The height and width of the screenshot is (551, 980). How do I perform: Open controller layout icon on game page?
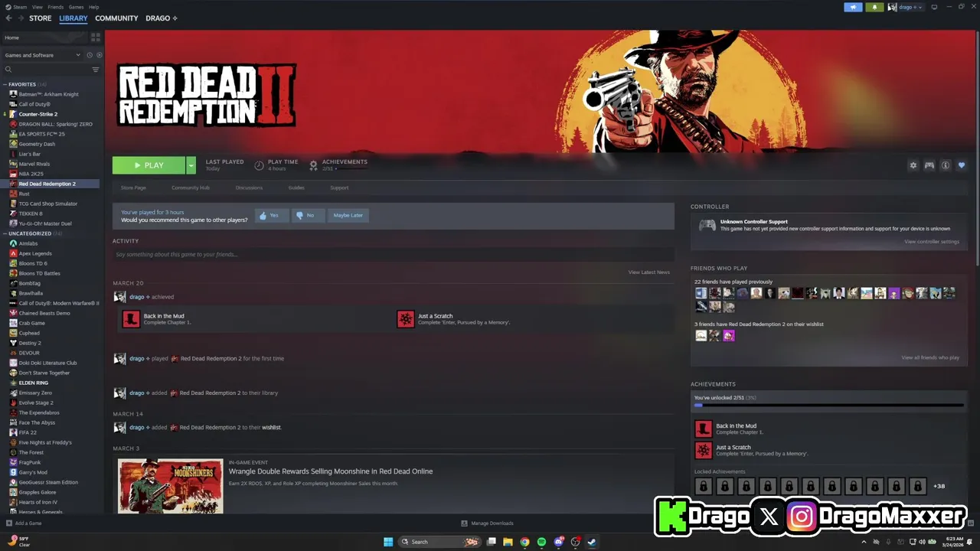click(929, 165)
